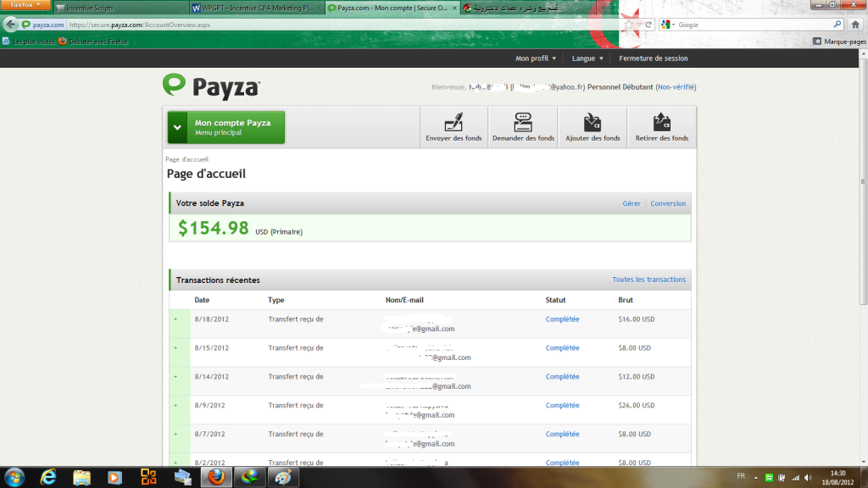Click the $26.00 USD amount
The width and height of the screenshot is (868, 488).
click(637, 406)
